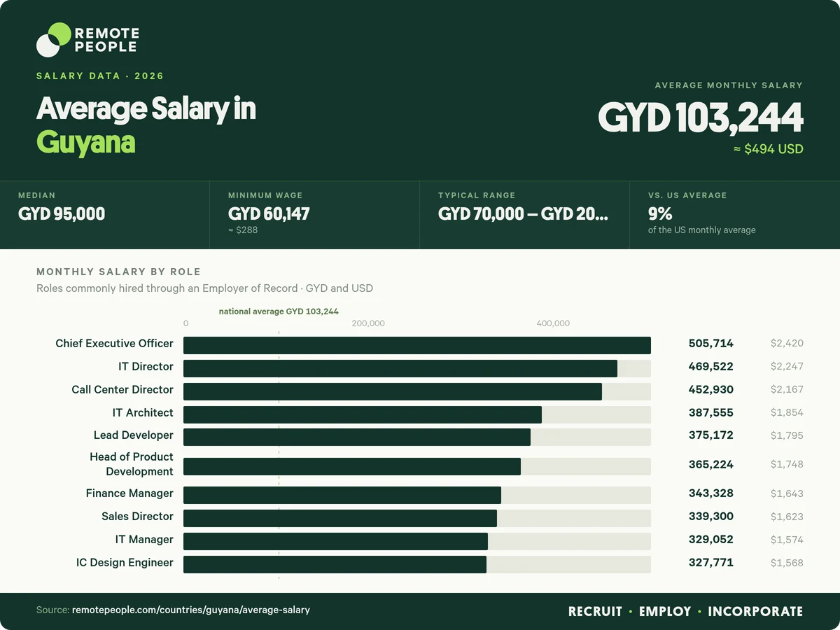Click 'of the US monthly average' caption
Screen dimensions: 840x630
(x=702, y=230)
